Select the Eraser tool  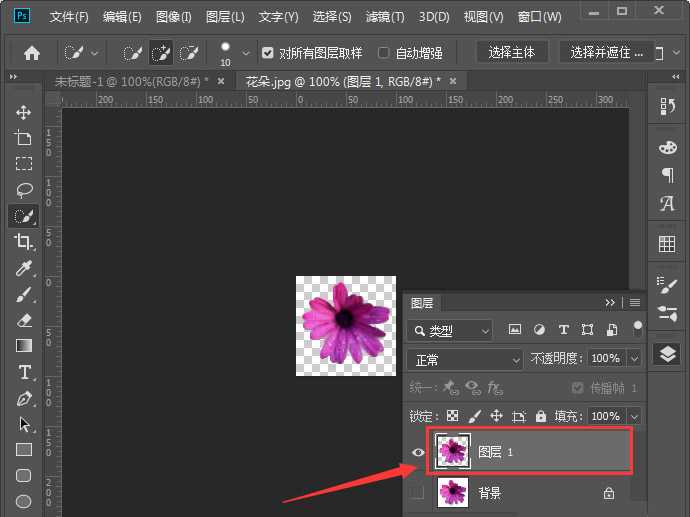click(23, 320)
